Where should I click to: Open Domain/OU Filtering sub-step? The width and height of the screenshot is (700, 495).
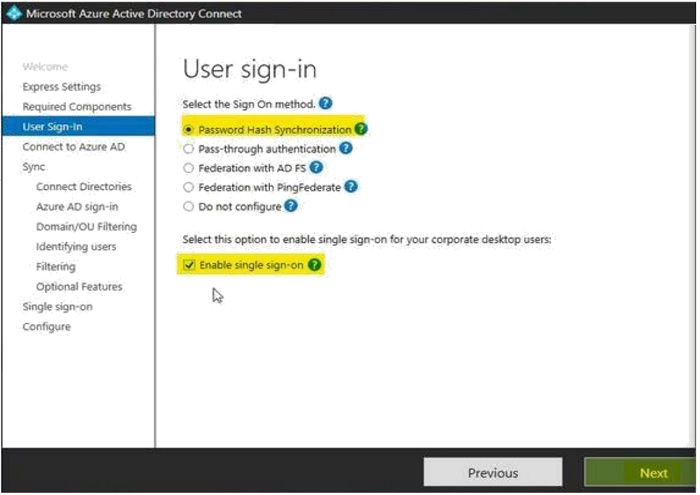[87, 227]
